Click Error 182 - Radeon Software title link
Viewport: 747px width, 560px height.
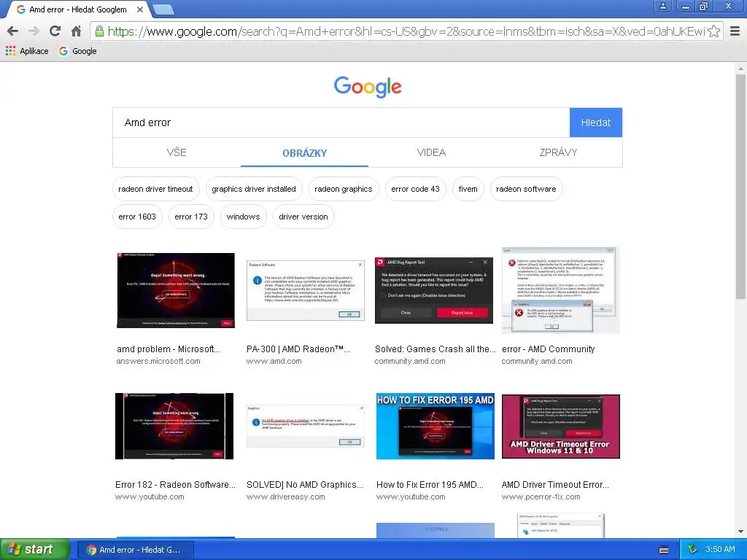coord(175,485)
